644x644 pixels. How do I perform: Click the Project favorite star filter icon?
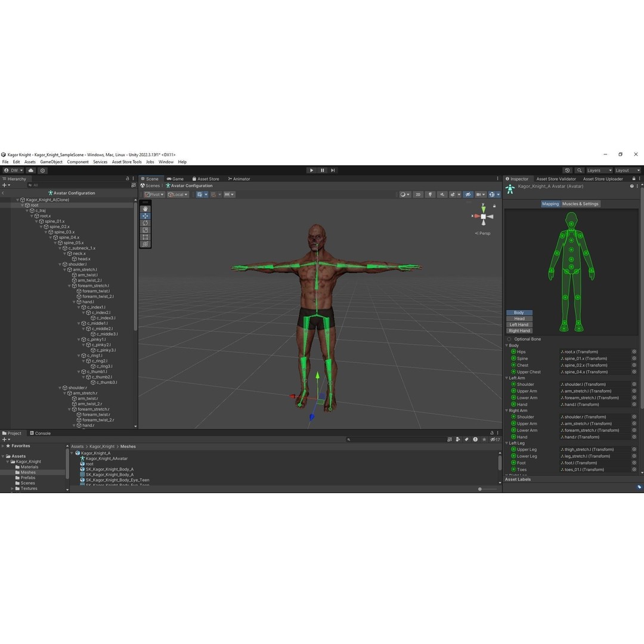[484, 439]
